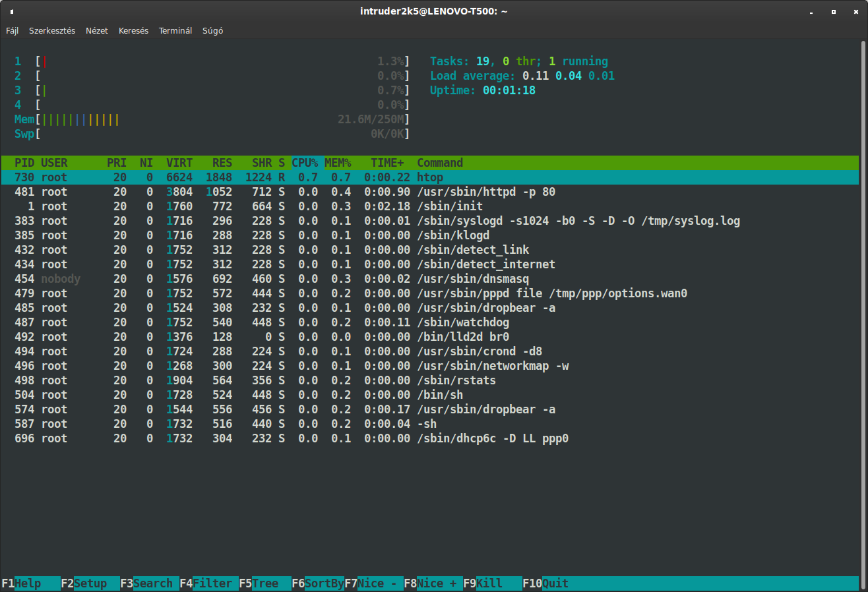Sort by the RES column header
The width and height of the screenshot is (868, 592).
222,163
